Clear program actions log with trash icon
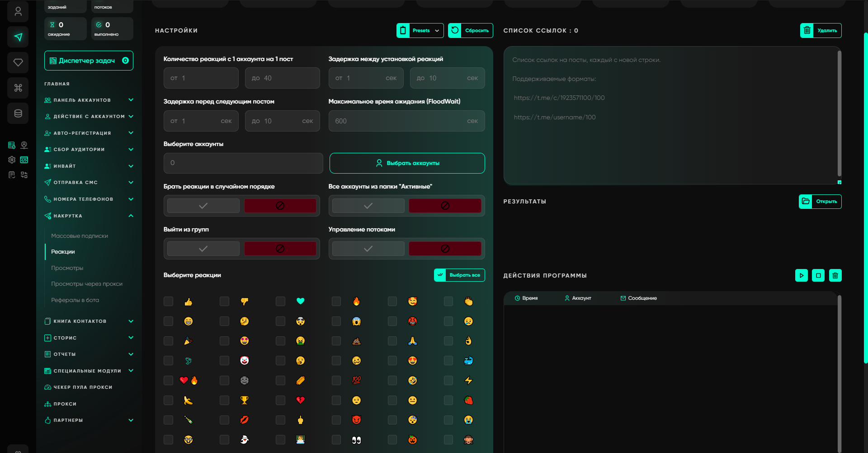Screen dimensions: 868x453 pos(835,275)
